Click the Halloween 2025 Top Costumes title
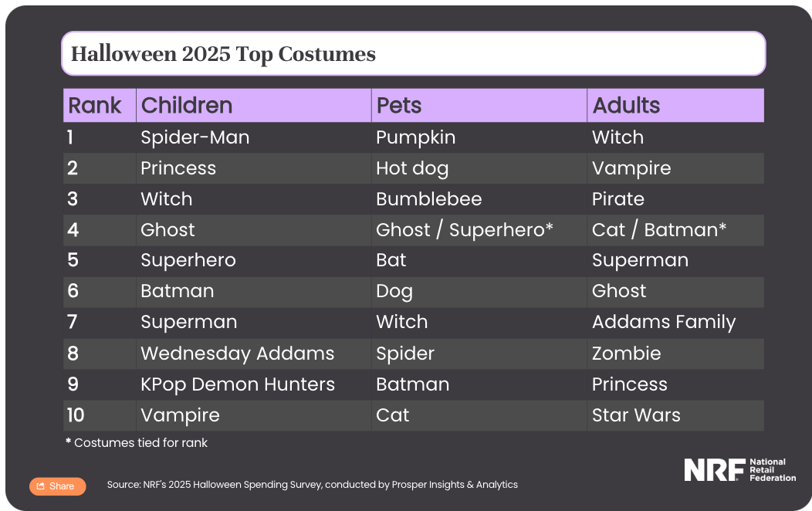812x511 pixels. click(223, 54)
